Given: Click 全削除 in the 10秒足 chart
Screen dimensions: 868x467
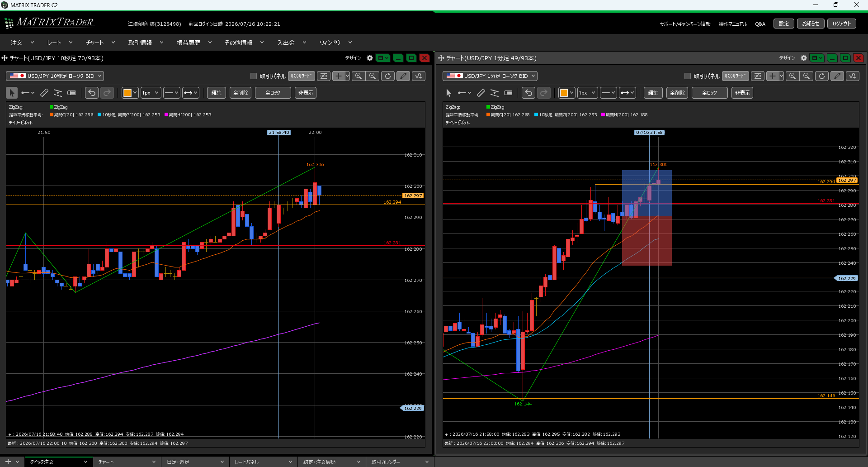Looking at the screenshot, I should pos(241,93).
